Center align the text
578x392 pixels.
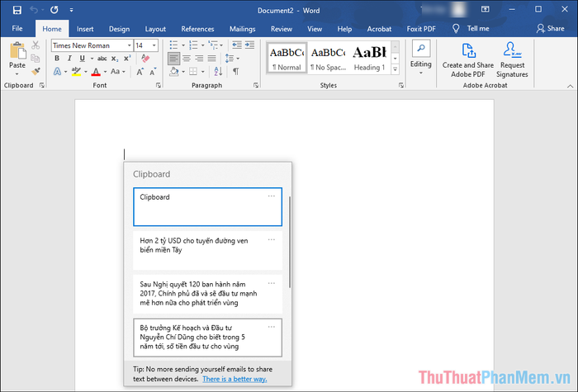pyautogui.click(x=187, y=59)
